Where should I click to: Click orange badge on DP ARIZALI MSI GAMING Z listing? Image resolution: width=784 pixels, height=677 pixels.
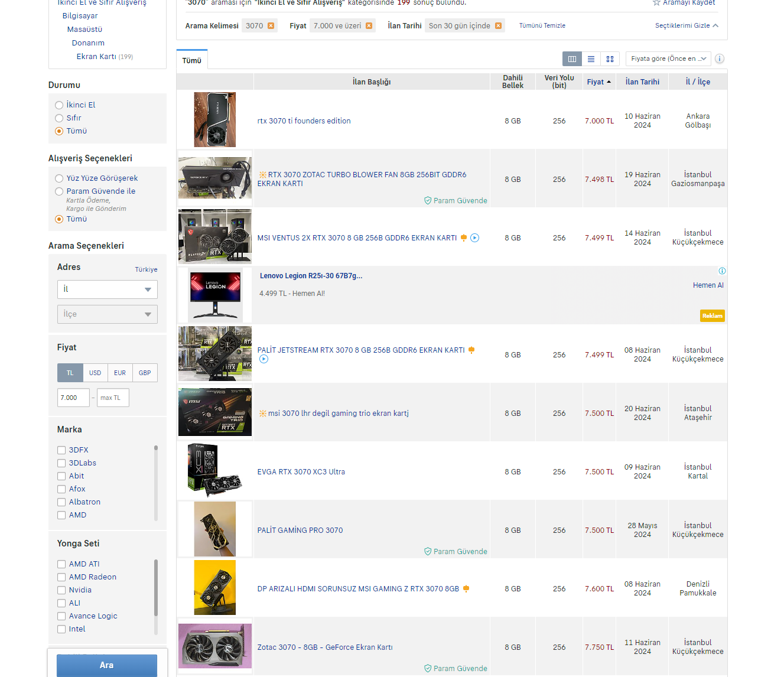coord(466,589)
